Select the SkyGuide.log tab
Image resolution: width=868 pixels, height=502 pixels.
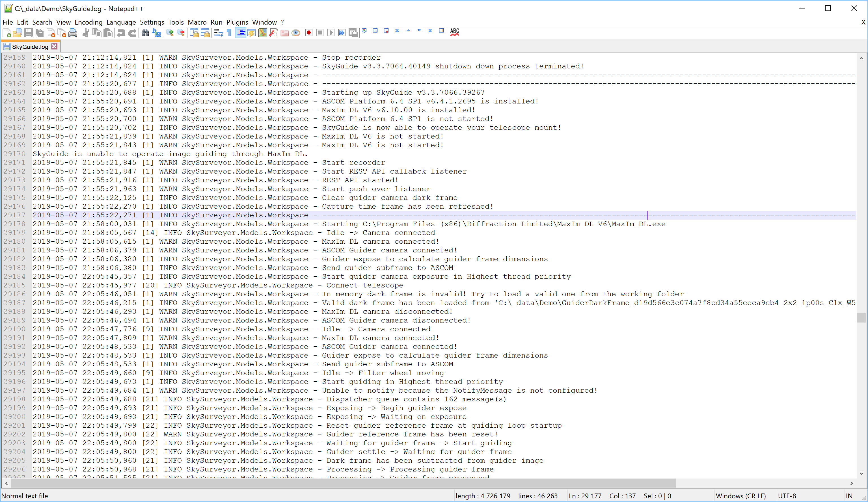pyautogui.click(x=30, y=46)
